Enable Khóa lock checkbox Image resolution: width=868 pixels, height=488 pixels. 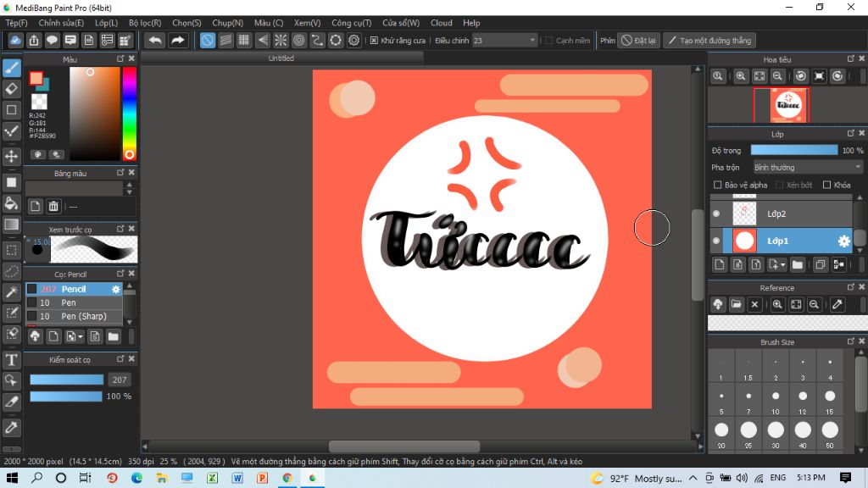[826, 185]
